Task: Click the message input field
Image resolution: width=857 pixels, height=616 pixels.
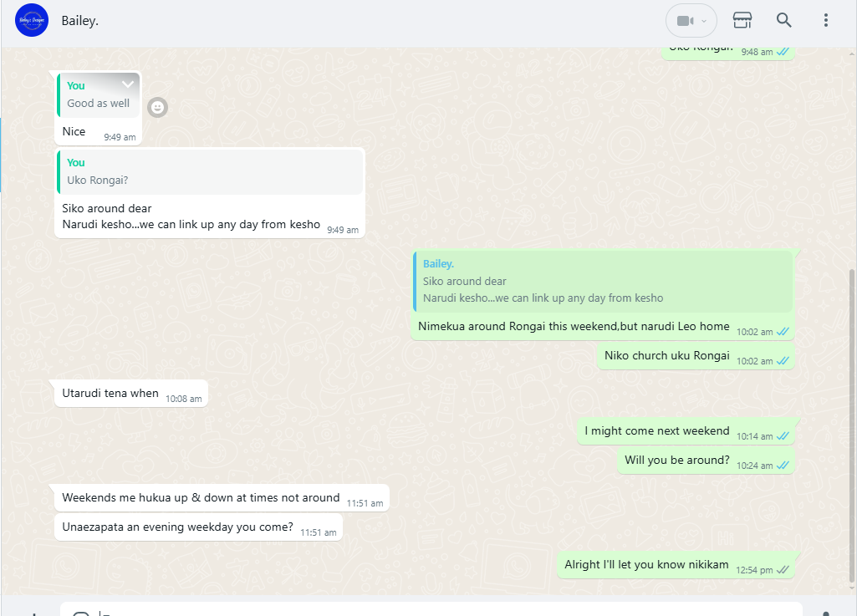Action: tap(431, 608)
